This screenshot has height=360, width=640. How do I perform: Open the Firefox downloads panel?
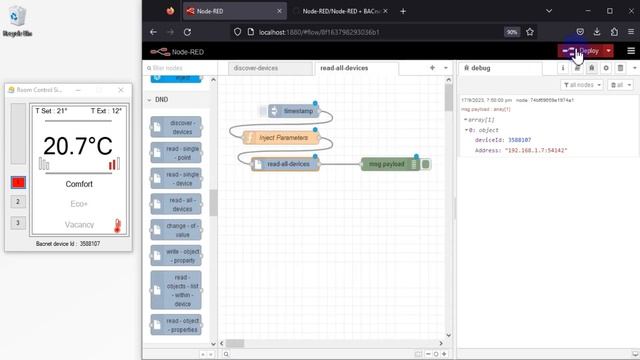597,32
